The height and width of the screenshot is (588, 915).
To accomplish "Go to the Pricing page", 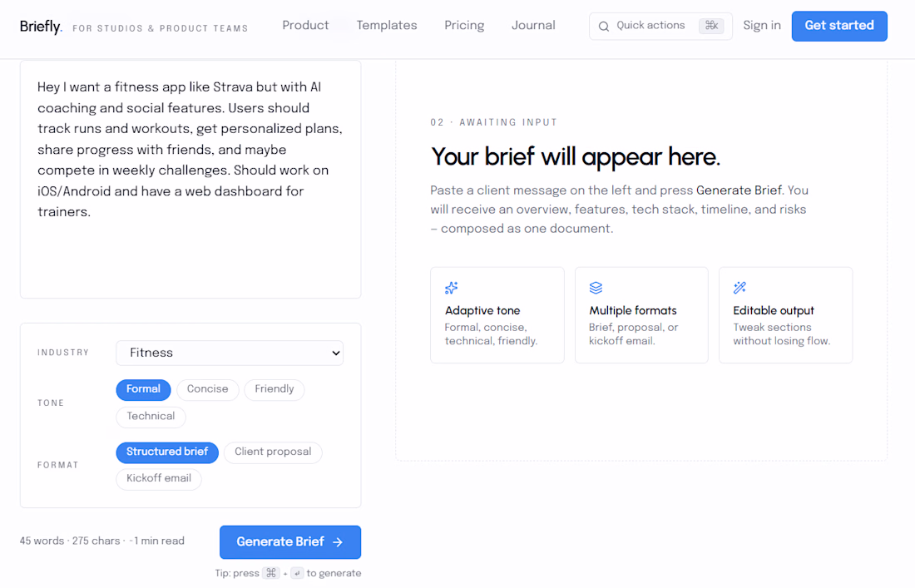I will (464, 26).
